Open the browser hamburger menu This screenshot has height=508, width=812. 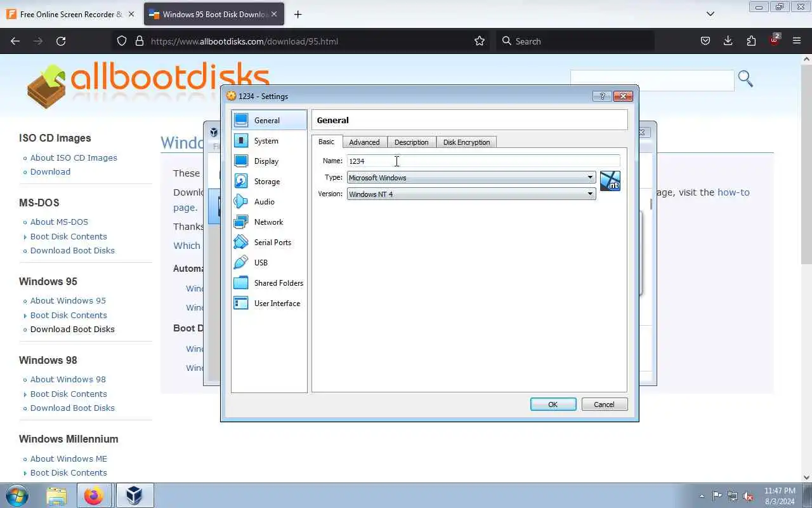coord(797,41)
